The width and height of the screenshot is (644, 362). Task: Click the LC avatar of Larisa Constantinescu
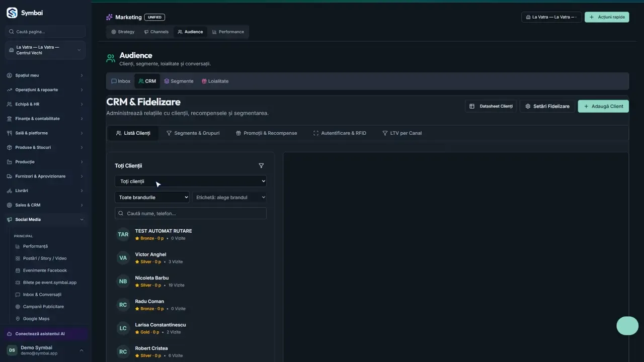(x=123, y=328)
